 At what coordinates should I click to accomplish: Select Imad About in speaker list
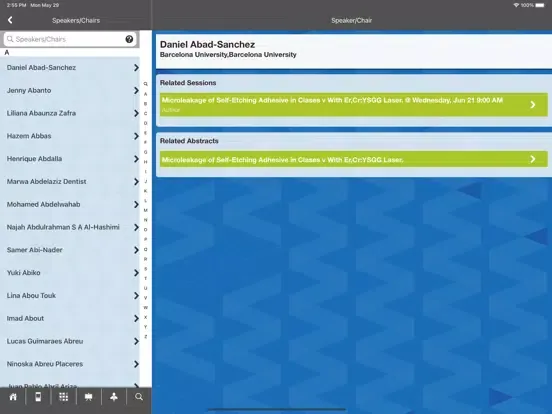(x=70, y=318)
